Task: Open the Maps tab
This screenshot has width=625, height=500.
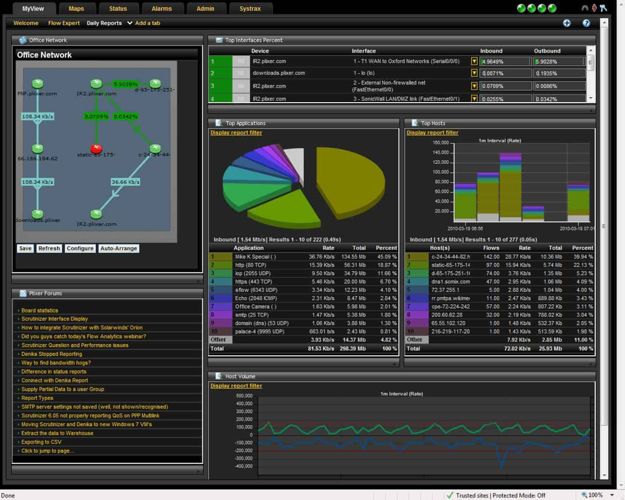Action: point(76,8)
